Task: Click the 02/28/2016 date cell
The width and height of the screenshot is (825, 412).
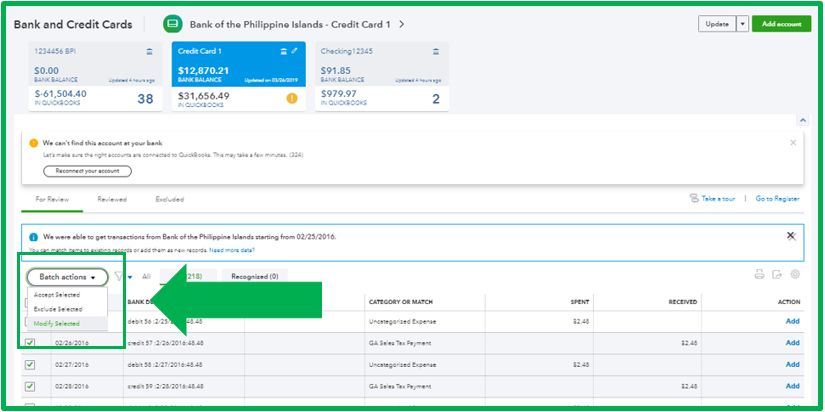Action: (72, 386)
